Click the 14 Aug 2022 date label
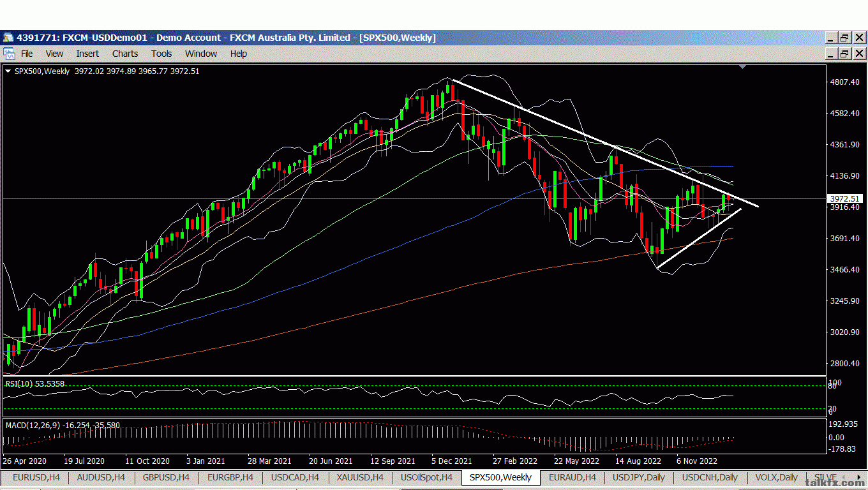The height and width of the screenshot is (490, 868). [638, 461]
